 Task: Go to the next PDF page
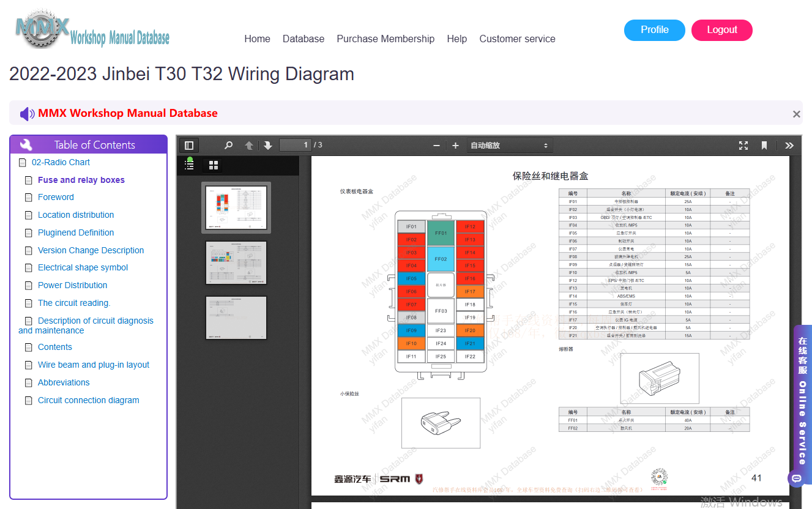point(268,146)
